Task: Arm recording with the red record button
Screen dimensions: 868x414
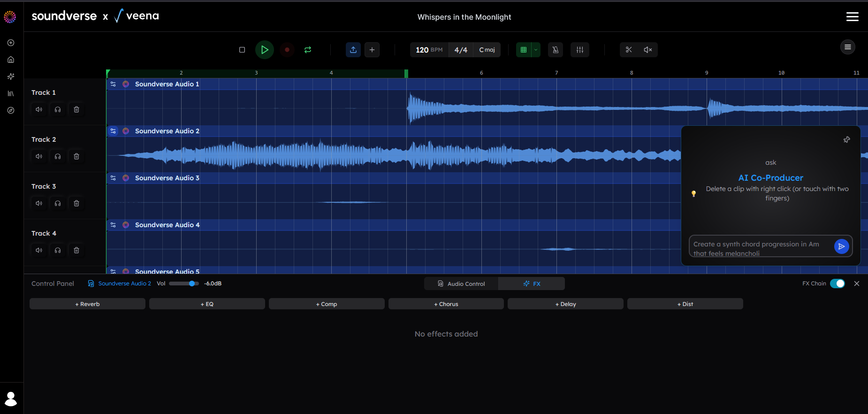Action: tap(287, 50)
